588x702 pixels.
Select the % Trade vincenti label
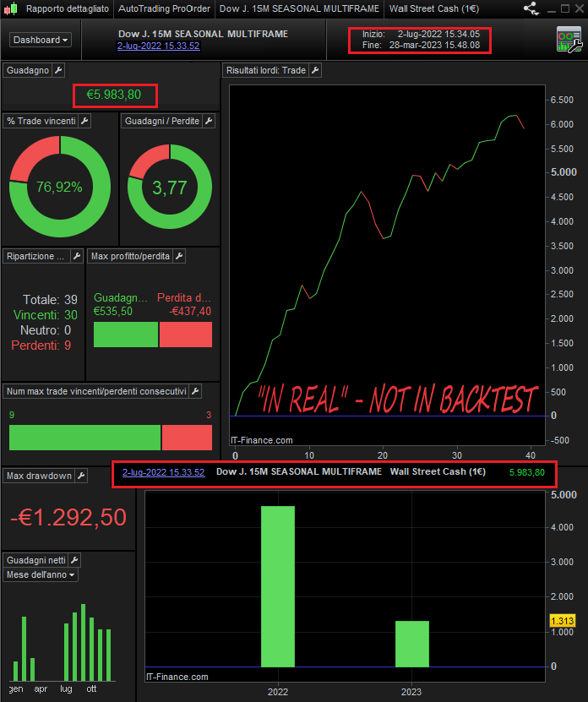[x=41, y=121]
